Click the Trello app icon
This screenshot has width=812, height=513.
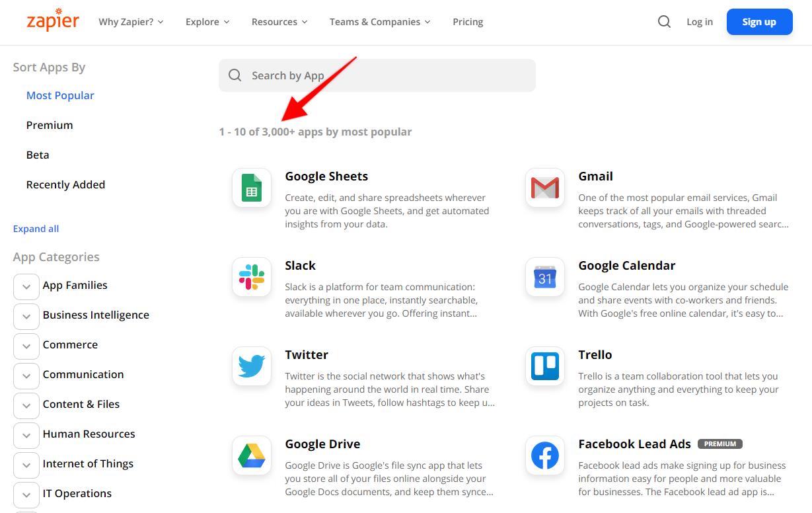[545, 366]
